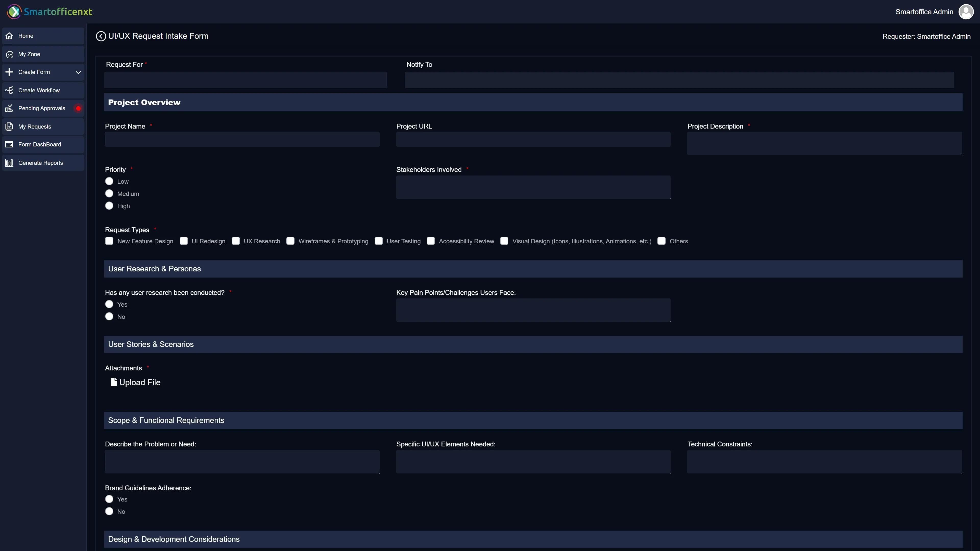Check the UX Research request type
980x551 pixels.
236,241
